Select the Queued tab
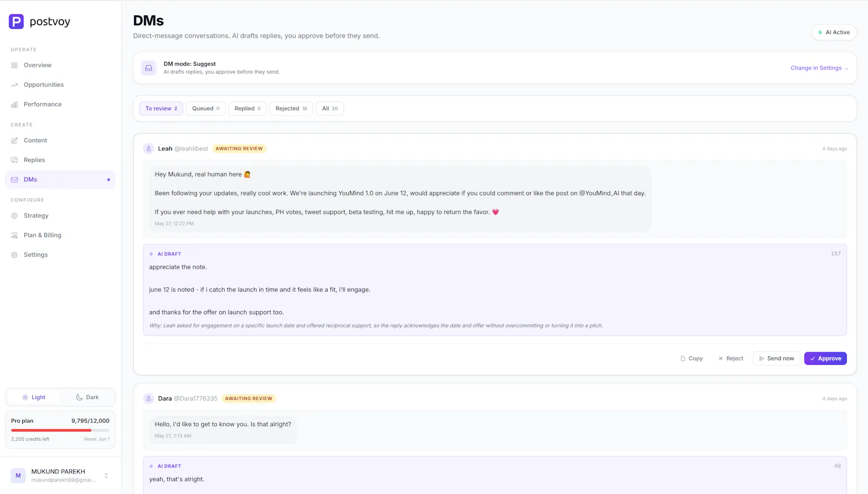This screenshot has height=494, width=868. coord(206,109)
